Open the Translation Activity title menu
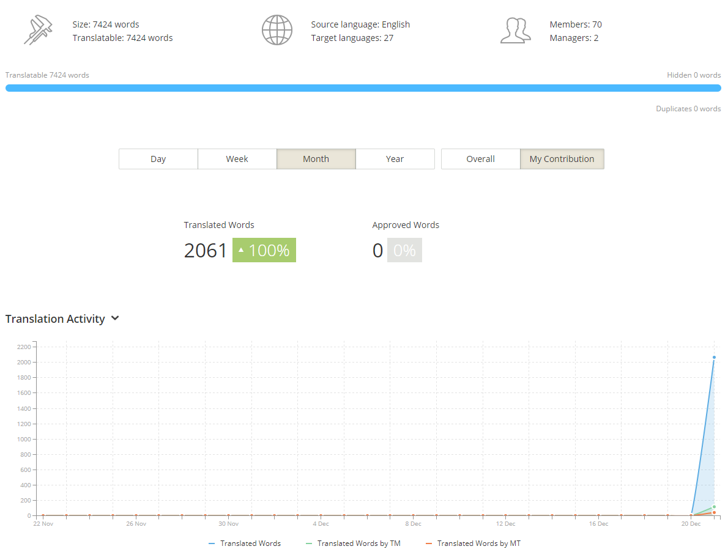Image resolution: width=728 pixels, height=560 pixels. point(55,319)
